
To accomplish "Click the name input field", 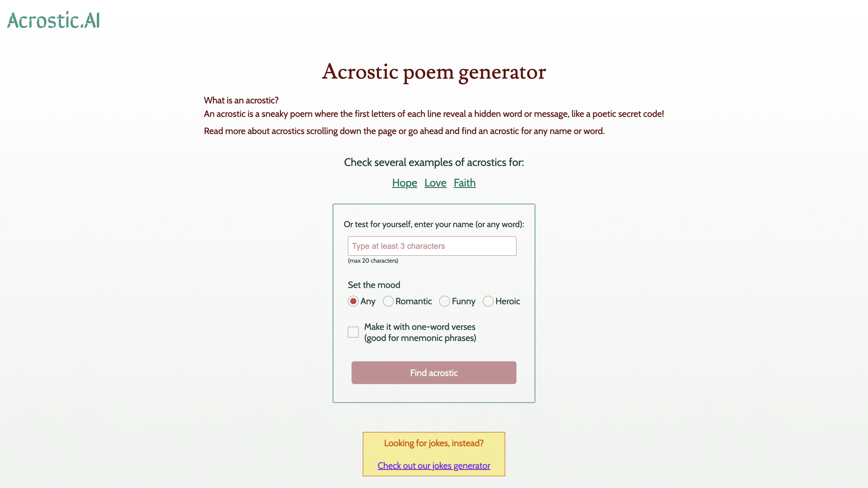I will point(432,246).
